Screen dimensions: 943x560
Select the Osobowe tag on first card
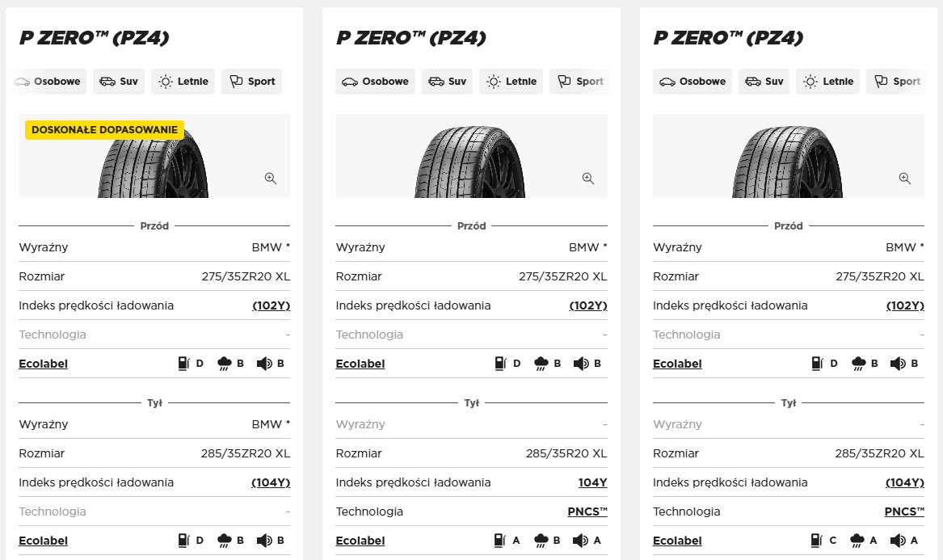pyautogui.click(x=50, y=81)
